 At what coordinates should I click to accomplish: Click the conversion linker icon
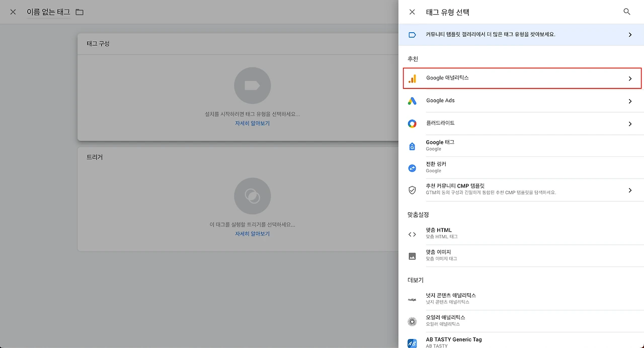pyautogui.click(x=412, y=167)
